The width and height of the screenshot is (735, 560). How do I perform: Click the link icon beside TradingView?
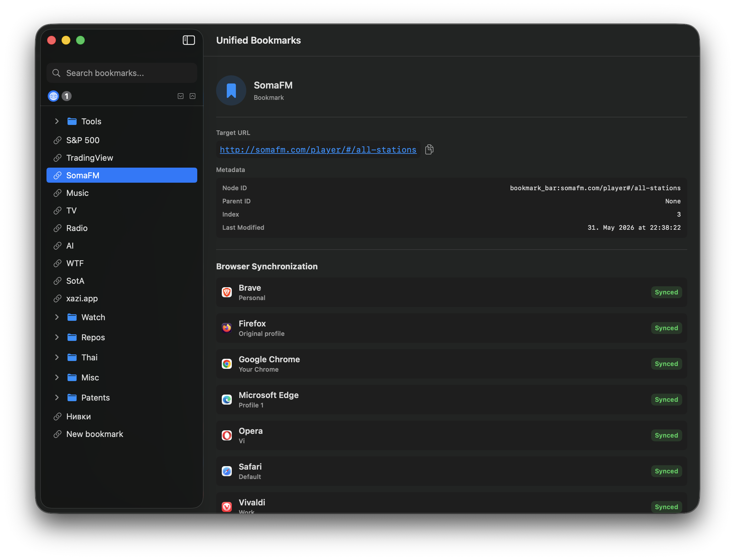[x=57, y=158]
